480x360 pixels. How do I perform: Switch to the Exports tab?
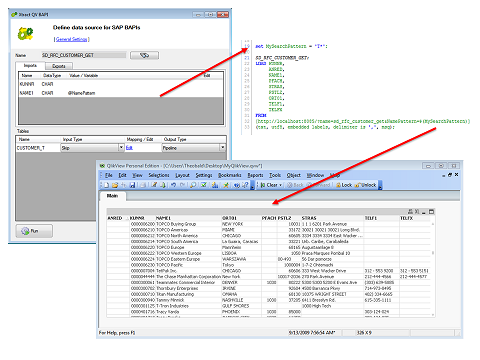pos(59,66)
